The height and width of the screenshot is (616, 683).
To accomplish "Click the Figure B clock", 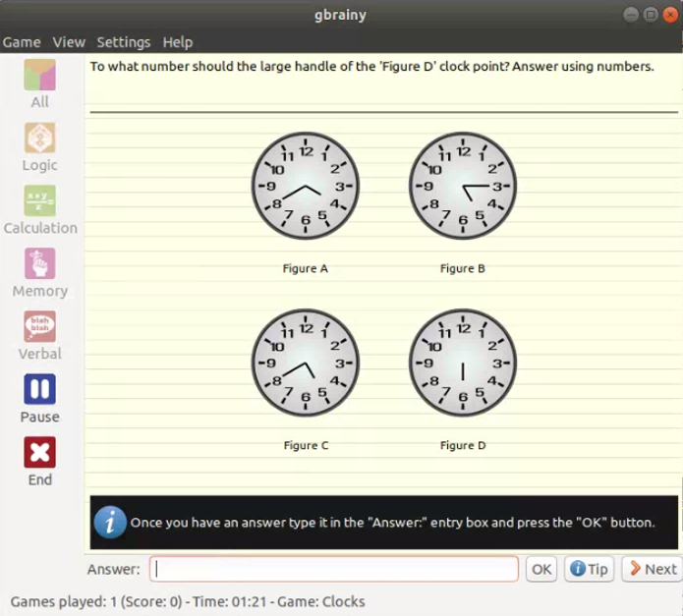I will click(x=463, y=186).
